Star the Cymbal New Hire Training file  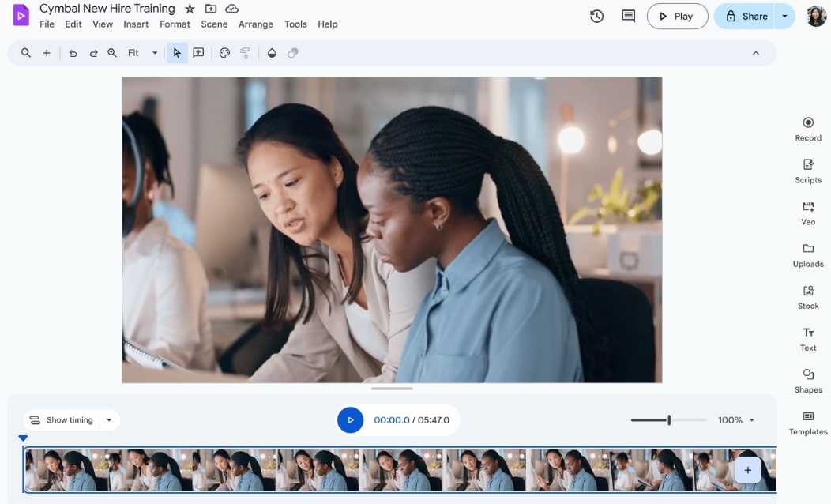coord(190,9)
